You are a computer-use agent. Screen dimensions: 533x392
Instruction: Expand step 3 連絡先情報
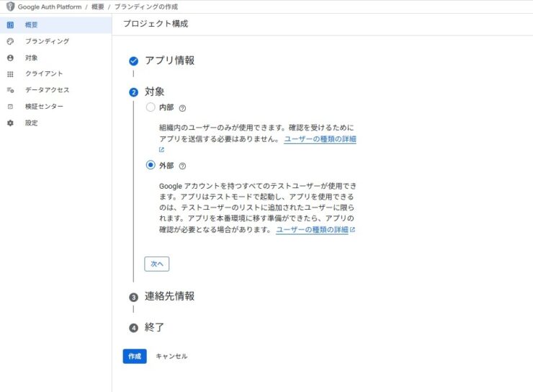tap(169, 296)
